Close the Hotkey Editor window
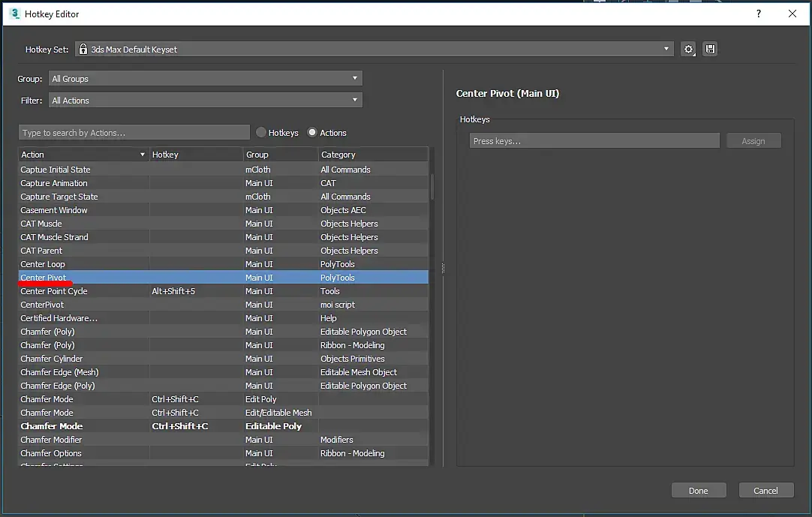Screen dimensions: 812x517 point(792,14)
